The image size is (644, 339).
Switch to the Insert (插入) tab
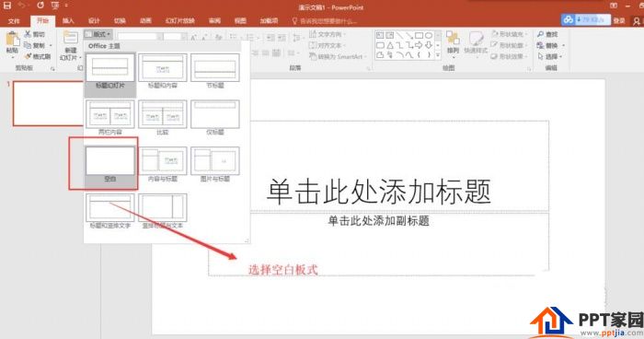coord(68,21)
